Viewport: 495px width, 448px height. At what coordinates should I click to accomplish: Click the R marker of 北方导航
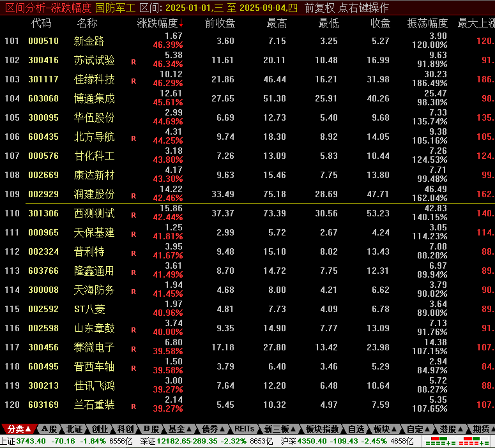(133, 138)
